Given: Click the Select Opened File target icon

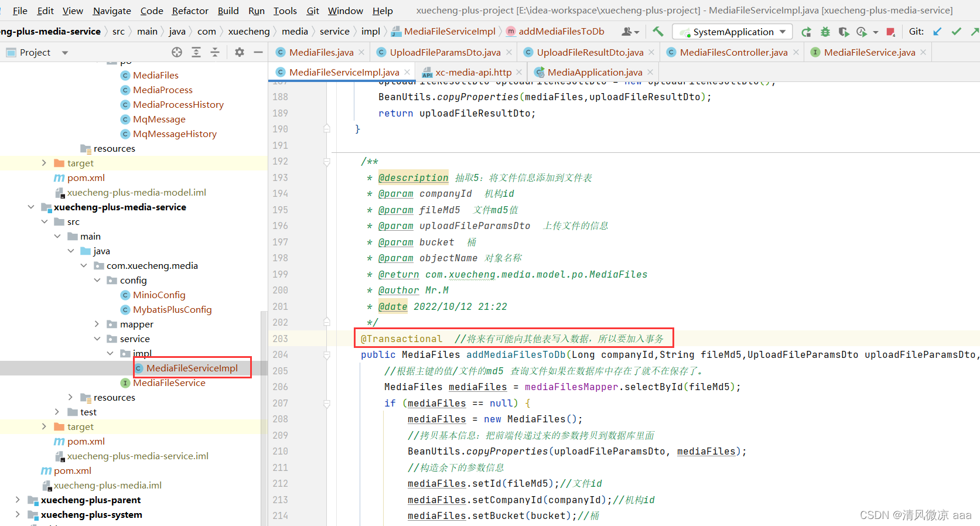Looking at the screenshot, I should pyautogui.click(x=177, y=52).
